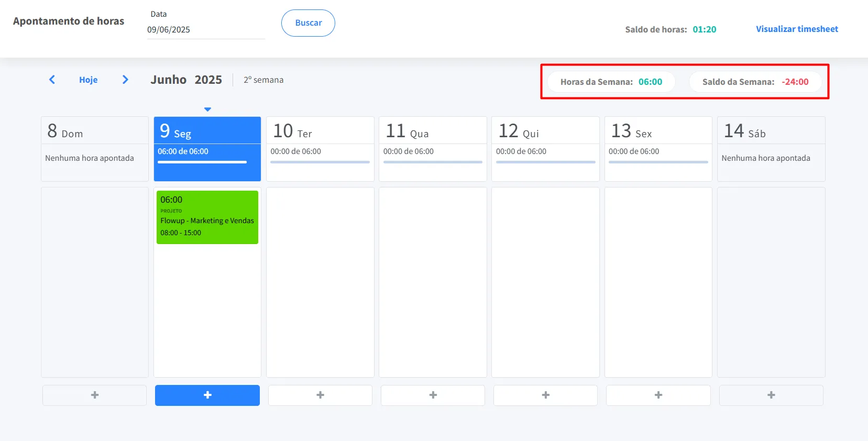Click the Buscar button
The height and width of the screenshot is (441, 868).
click(x=308, y=23)
